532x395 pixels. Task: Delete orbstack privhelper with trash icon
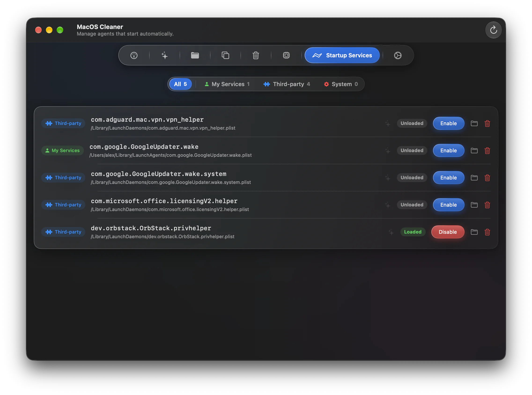pyautogui.click(x=487, y=232)
